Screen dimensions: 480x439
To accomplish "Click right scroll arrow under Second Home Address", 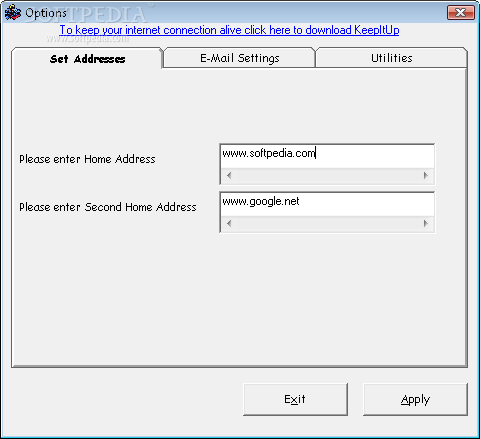I will pyautogui.click(x=425, y=223).
